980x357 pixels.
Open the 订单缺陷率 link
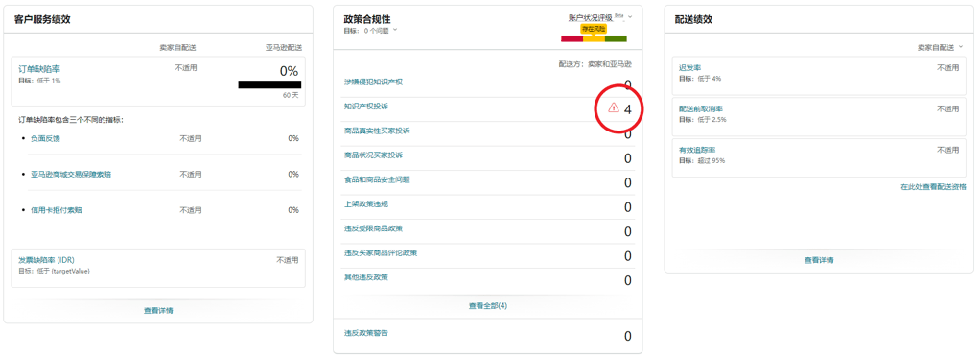(39, 69)
